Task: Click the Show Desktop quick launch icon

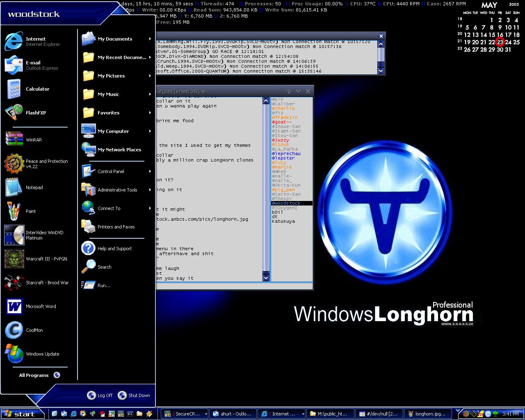Action: point(55,414)
